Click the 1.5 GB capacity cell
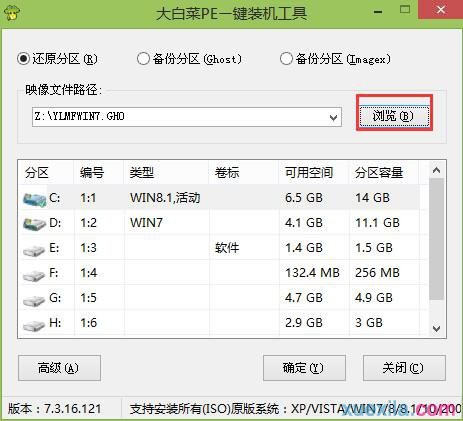This screenshot has width=463, height=421. tap(374, 248)
